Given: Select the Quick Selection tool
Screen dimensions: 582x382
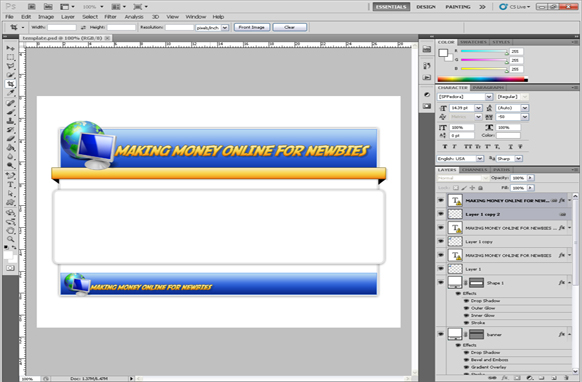Looking at the screenshot, I should pos(10,75).
